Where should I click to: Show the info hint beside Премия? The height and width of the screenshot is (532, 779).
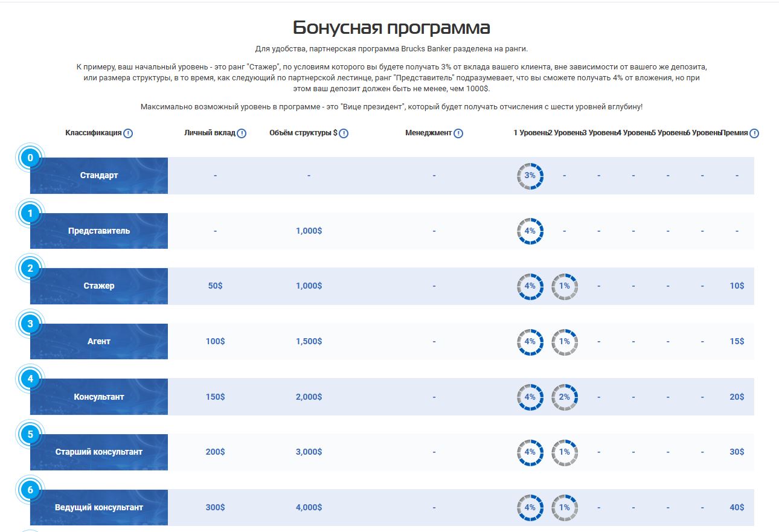point(754,133)
